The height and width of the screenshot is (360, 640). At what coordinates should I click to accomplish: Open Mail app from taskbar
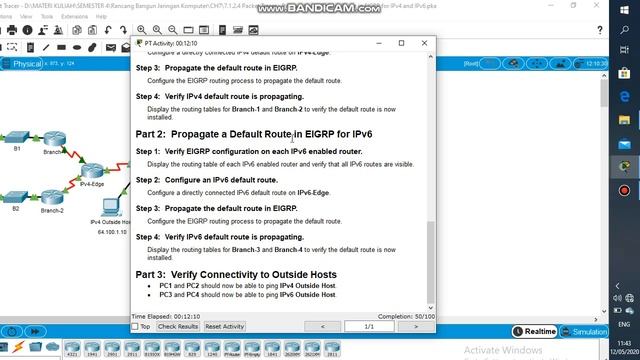(x=624, y=144)
